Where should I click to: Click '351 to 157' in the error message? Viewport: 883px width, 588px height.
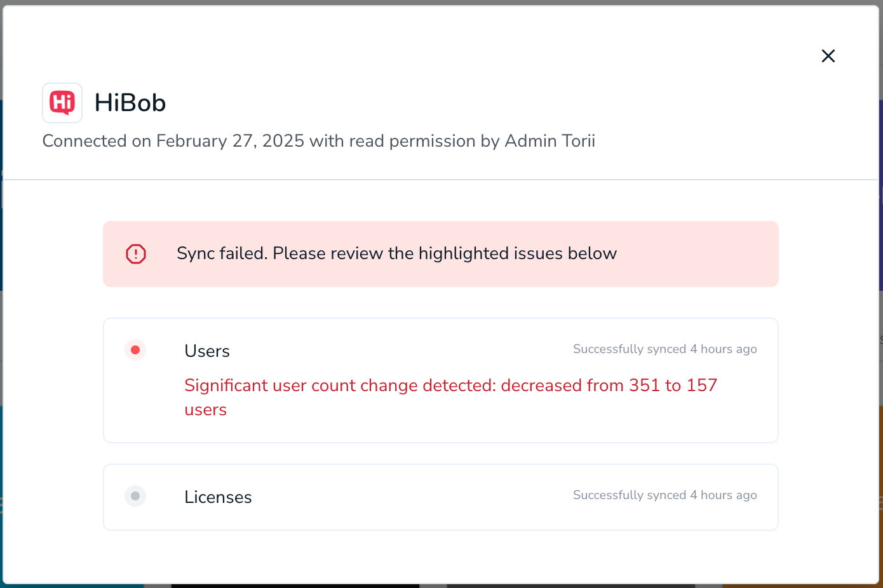(673, 385)
